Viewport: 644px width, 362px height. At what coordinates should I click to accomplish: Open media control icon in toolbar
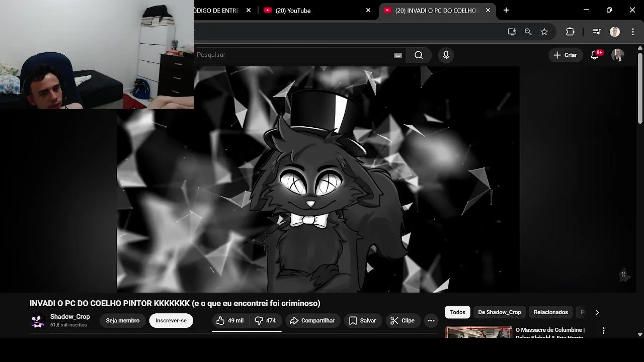click(x=597, y=32)
